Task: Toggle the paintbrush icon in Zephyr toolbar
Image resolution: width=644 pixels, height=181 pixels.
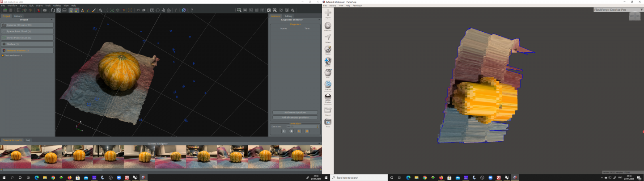Action: click(x=93, y=10)
